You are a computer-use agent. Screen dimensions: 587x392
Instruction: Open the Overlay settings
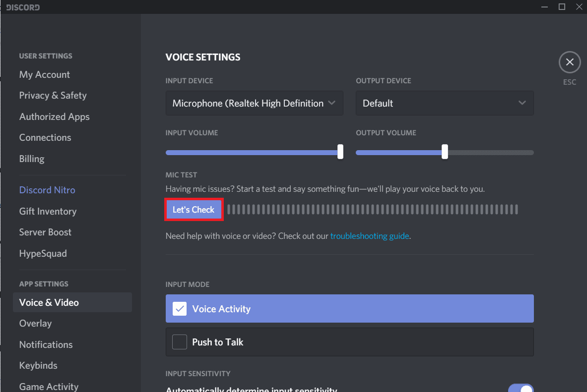pos(35,323)
